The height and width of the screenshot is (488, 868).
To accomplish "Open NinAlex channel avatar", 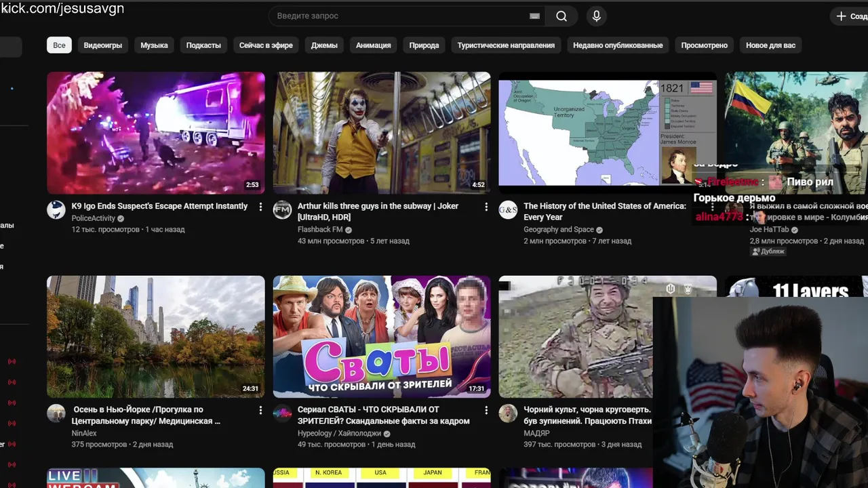I will [56, 413].
